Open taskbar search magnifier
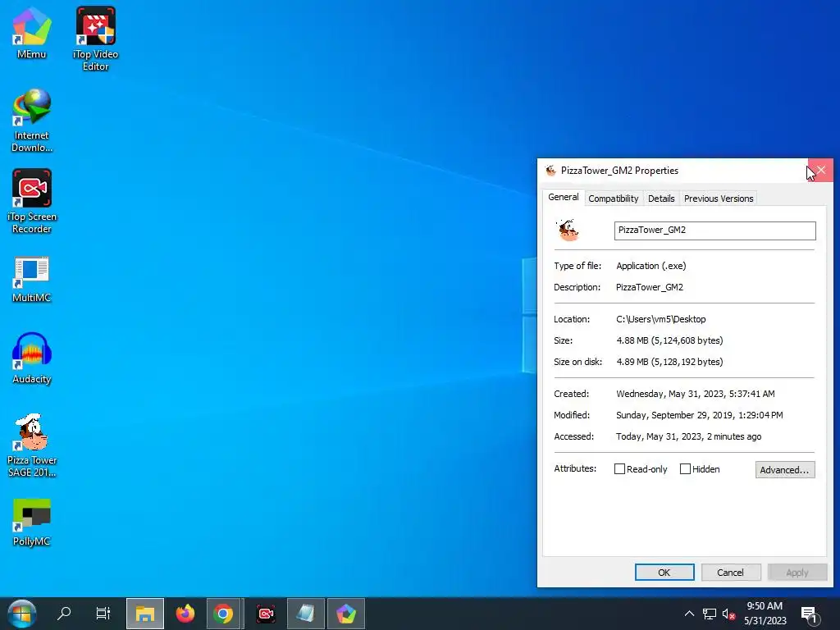 tap(64, 614)
